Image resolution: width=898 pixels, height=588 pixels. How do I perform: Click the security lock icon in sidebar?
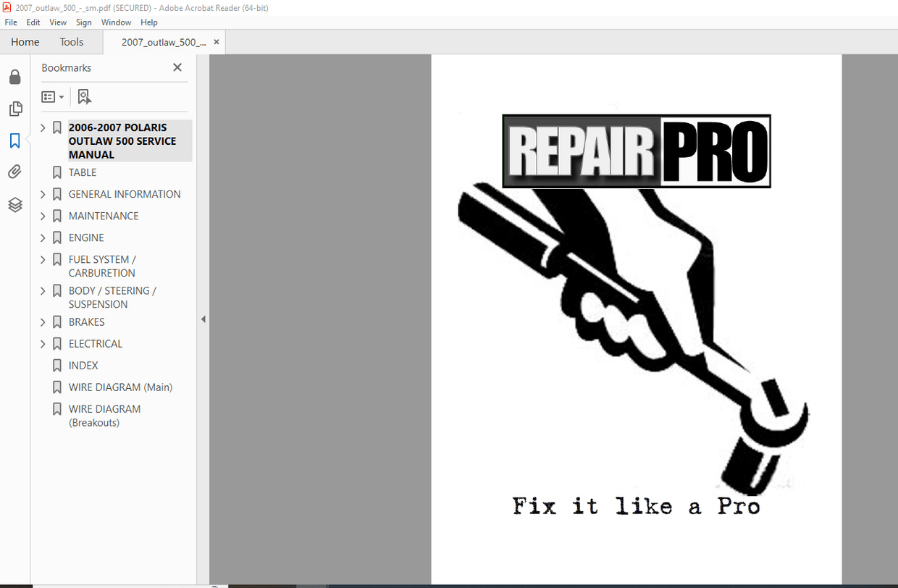coord(15,77)
